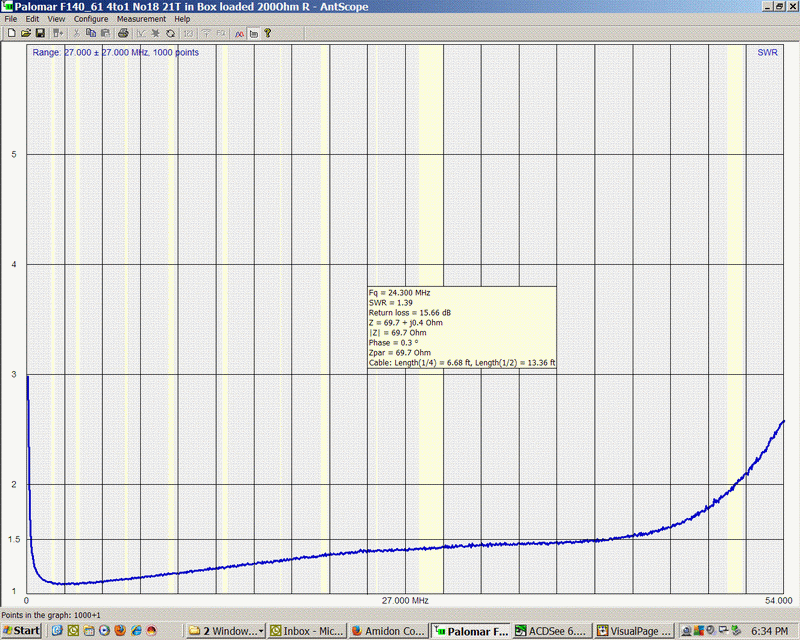Click the Cut scissors toolbar icon
800x640 pixels.
tap(77, 34)
